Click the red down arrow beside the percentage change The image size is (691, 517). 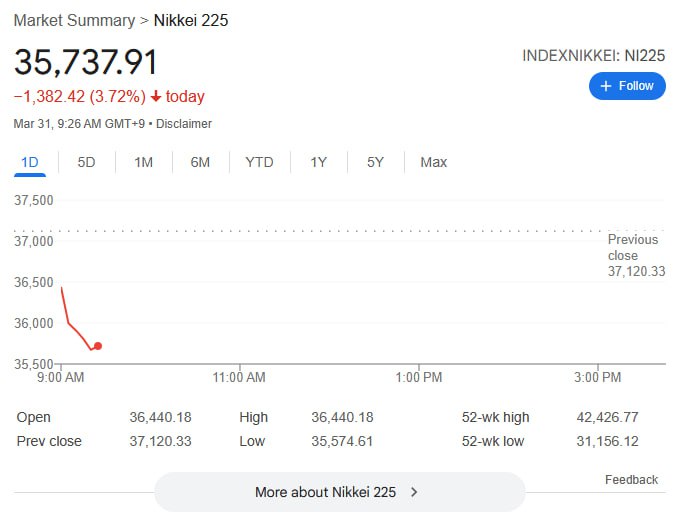pos(156,97)
